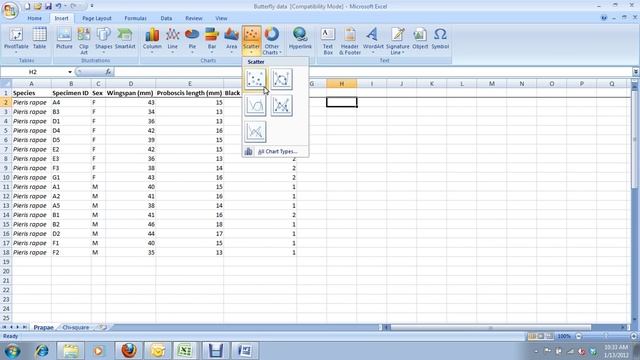This screenshot has height=360, width=640.
Task: Open the Pie chart menu
Action: (x=192, y=41)
